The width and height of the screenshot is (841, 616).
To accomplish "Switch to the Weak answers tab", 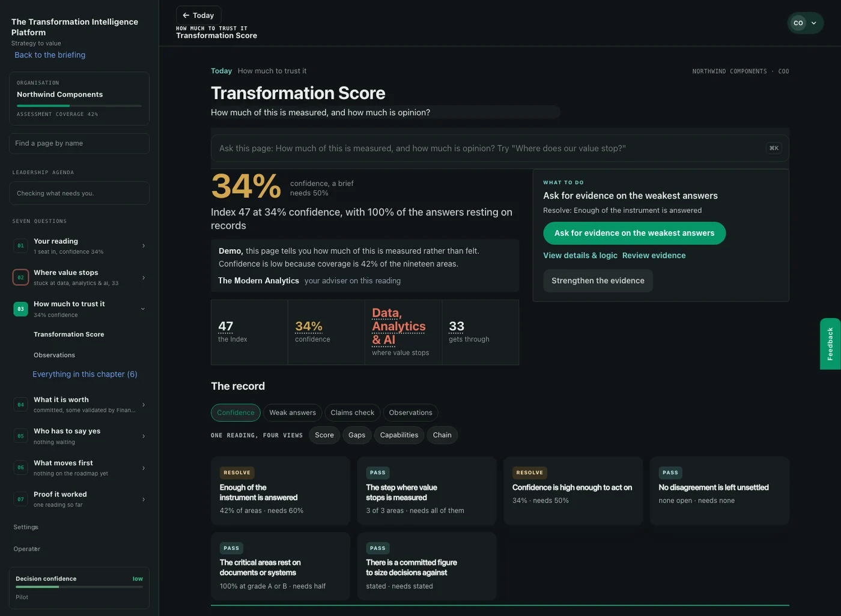I will click(293, 412).
